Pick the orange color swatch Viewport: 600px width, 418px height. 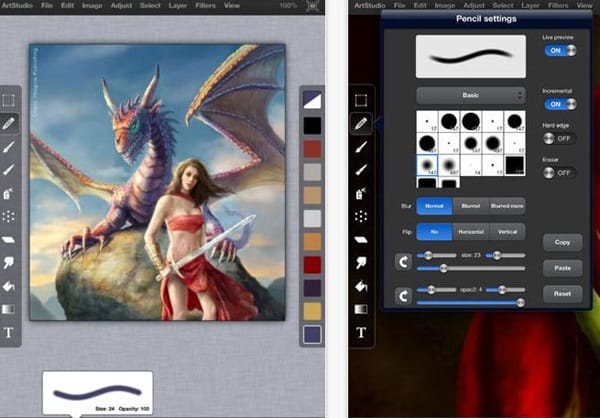pyautogui.click(x=312, y=242)
